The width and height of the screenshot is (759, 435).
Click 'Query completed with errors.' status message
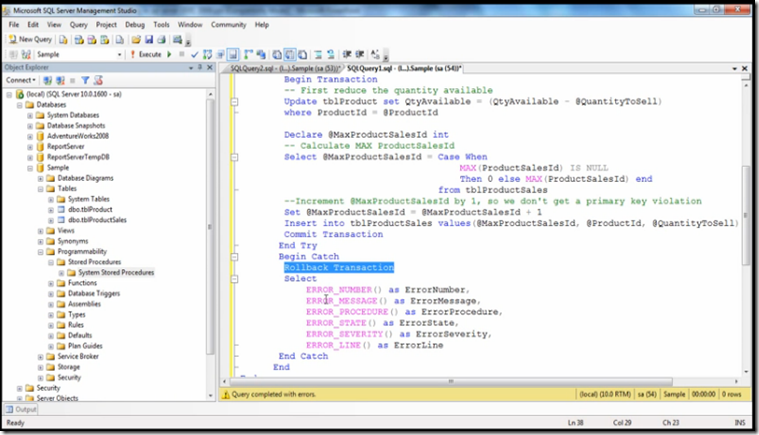[x=273, y=394]
